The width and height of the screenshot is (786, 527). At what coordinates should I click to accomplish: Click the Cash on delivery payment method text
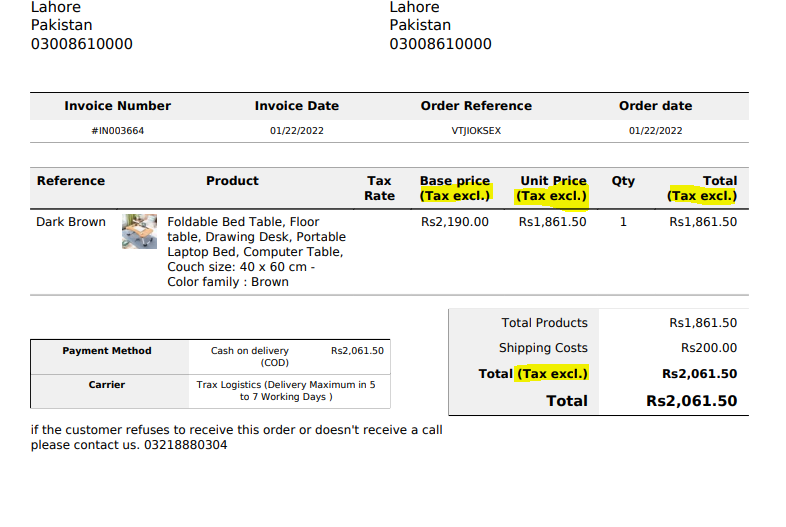tap(250, 357)
